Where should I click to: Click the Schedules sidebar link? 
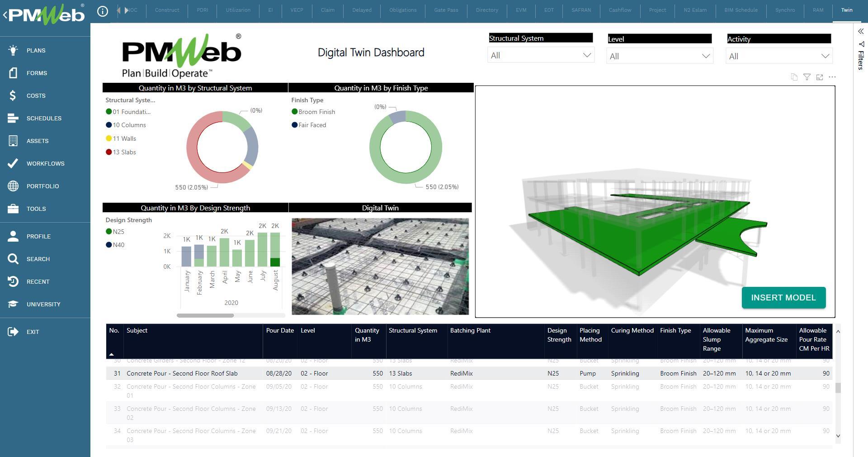[44, 118]
